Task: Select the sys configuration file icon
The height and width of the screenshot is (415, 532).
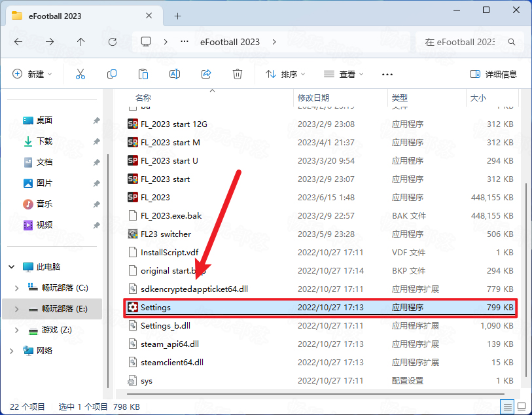Action: coord(132,381)
